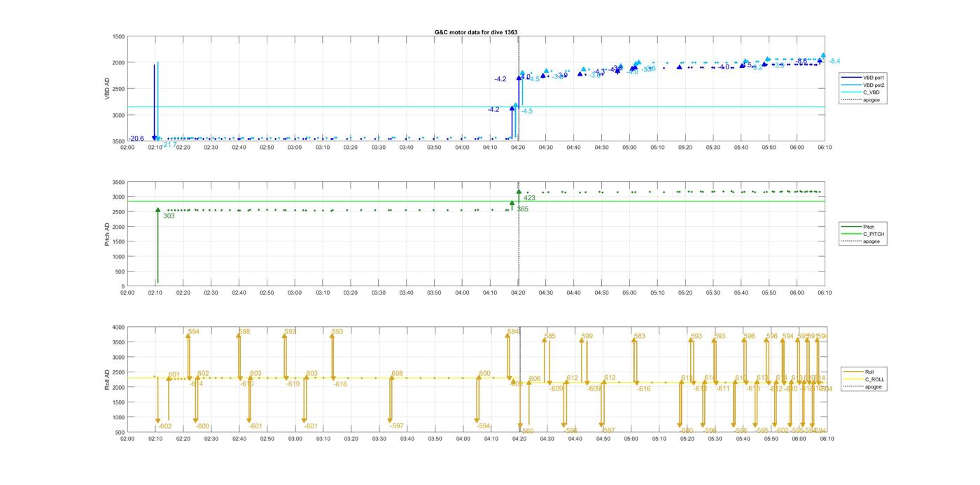
Task: Click the '06:10' tick under the Roll plot
Action: (827, 439)
